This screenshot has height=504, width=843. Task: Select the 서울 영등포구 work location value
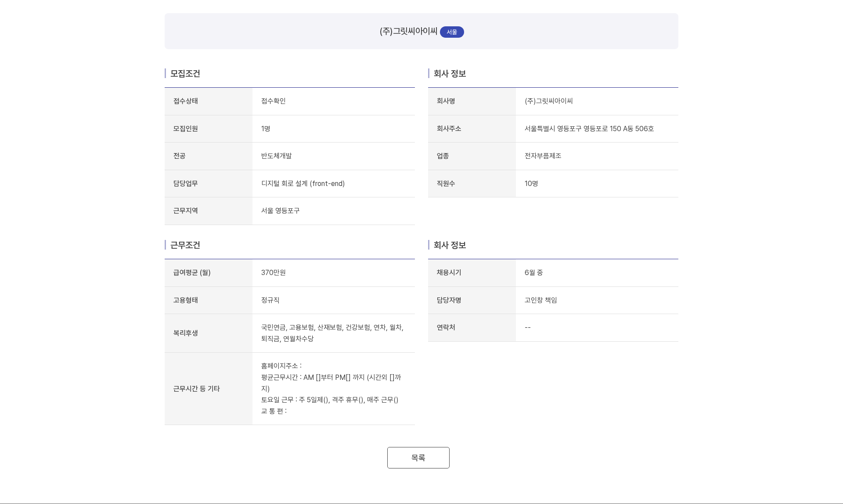click(280, 211)
